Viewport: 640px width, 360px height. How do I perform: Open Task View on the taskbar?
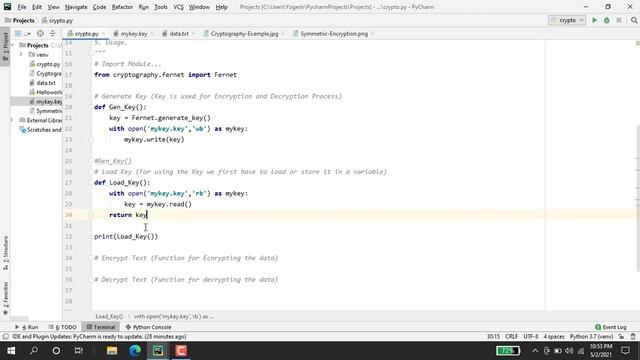pos(78,351)
